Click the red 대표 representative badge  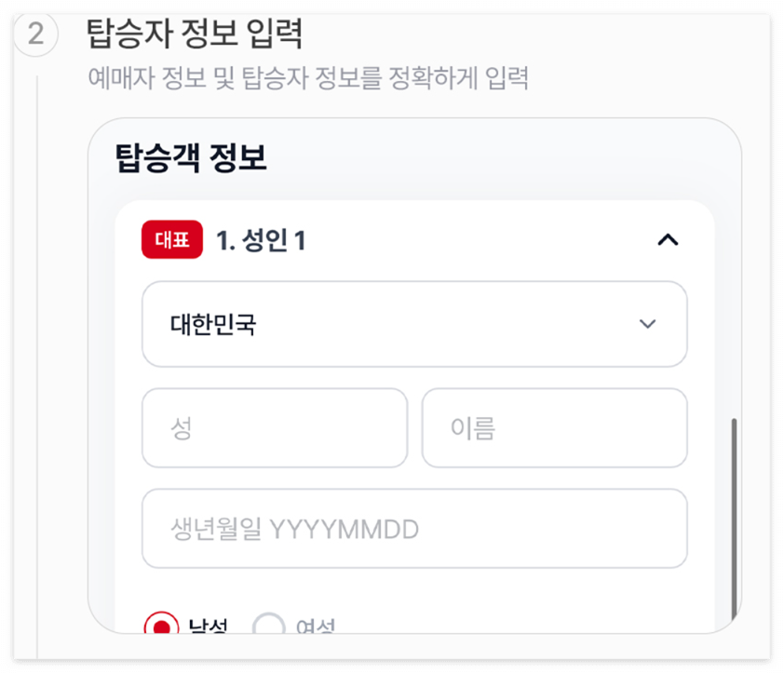click(171, 240)
